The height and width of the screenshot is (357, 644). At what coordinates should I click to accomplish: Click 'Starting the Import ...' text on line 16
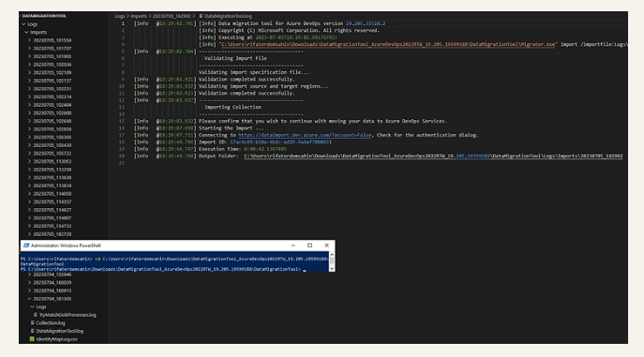(x=232, y=128)
